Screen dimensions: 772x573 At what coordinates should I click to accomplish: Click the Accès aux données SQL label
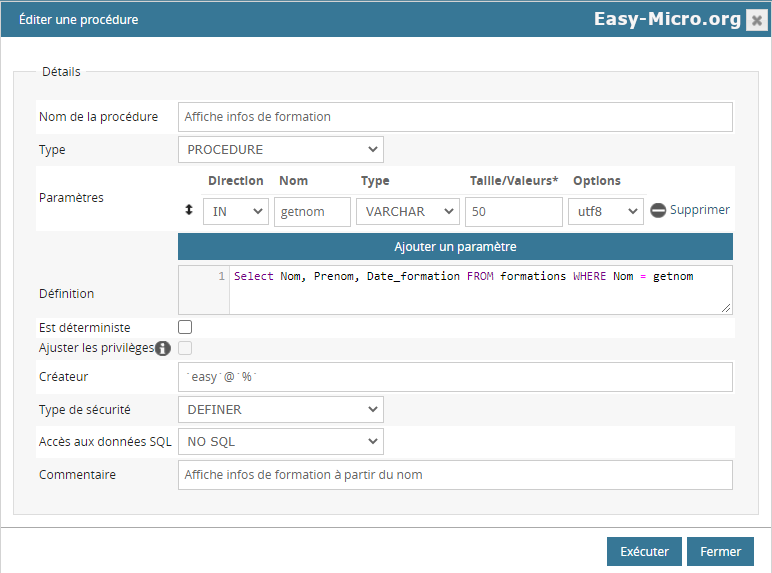point(105,442)
